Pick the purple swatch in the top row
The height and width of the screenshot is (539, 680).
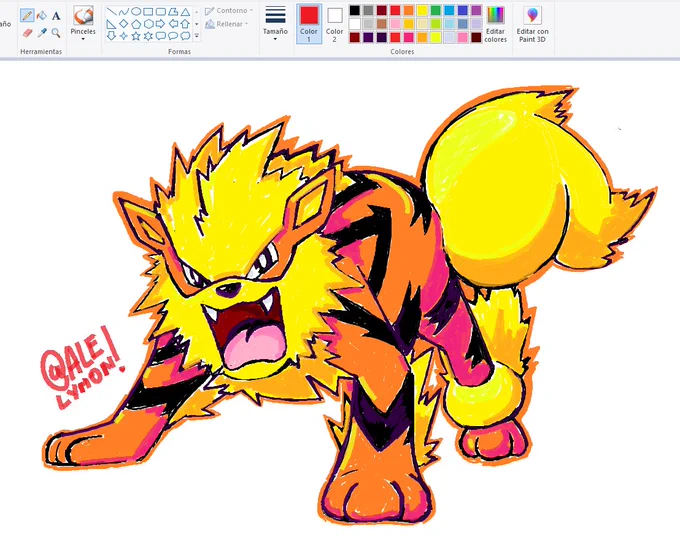(x=476, y=10)
